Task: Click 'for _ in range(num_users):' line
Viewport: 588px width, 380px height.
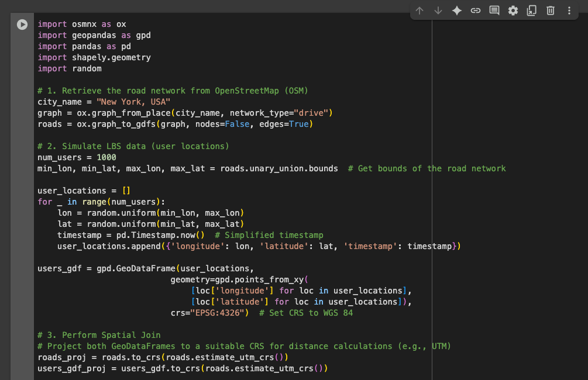Action: [x=101, y=202]
